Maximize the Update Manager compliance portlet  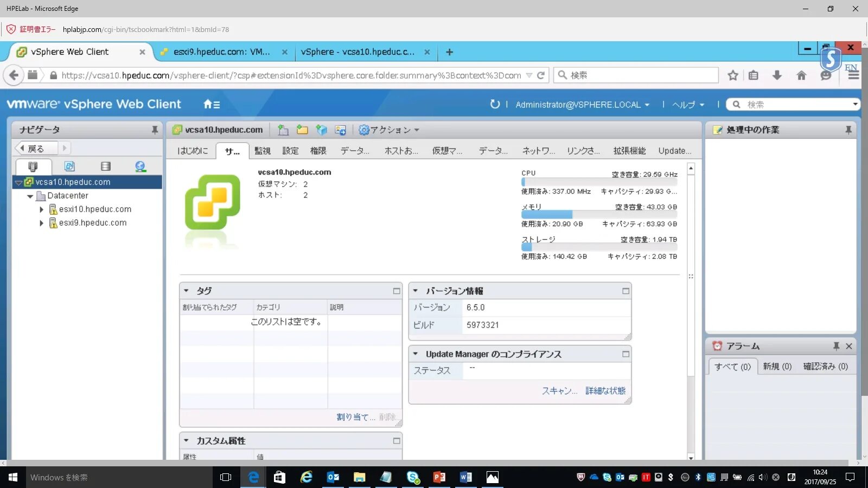pyautogui.click(x=626, y=354)
